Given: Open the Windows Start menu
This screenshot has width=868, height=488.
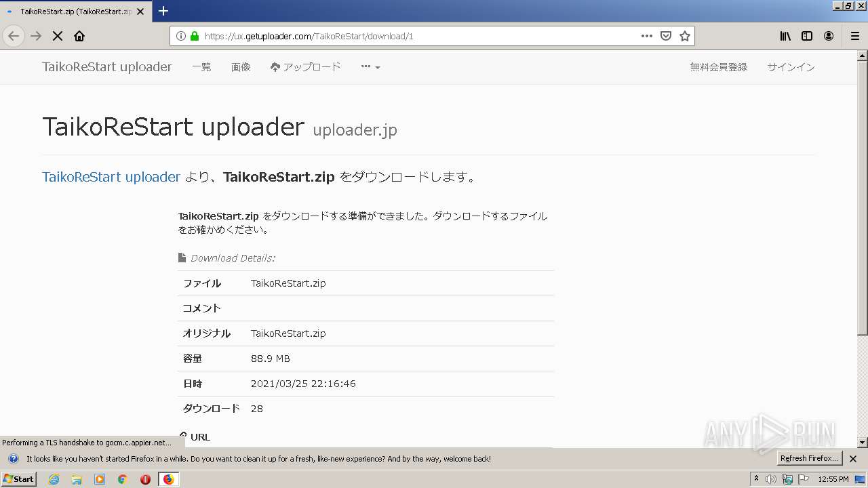Looking at the screenshot, I should [18, 479].
